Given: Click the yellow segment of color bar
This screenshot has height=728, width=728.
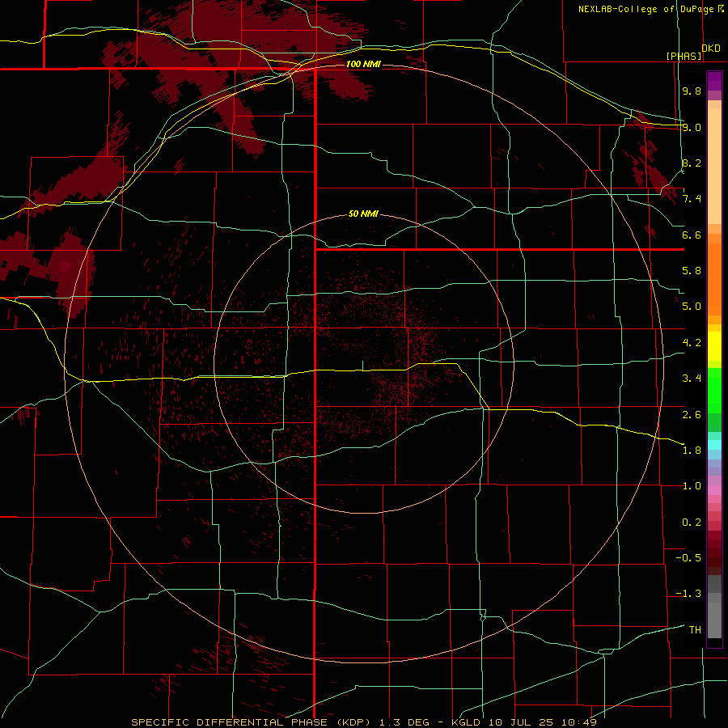Looking at the screenshot, I should coord(714,346).
